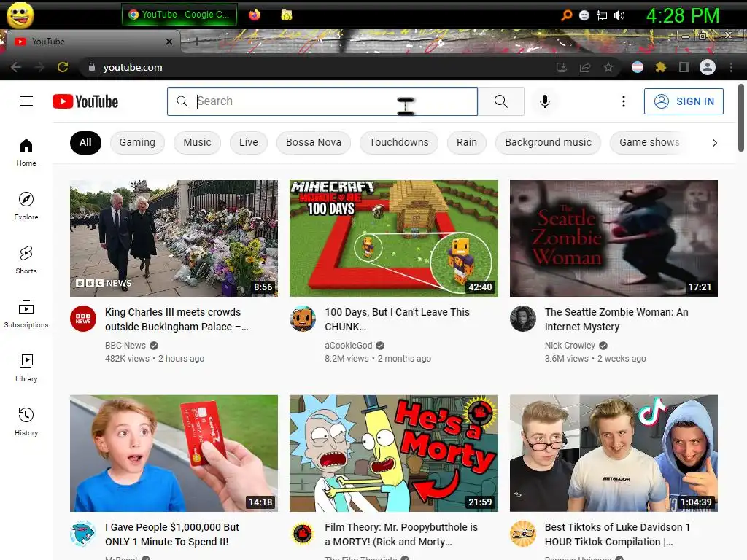The image size is (747, 560).
Task: Bookmark this page with star icon
Action: tap(608, 67)
